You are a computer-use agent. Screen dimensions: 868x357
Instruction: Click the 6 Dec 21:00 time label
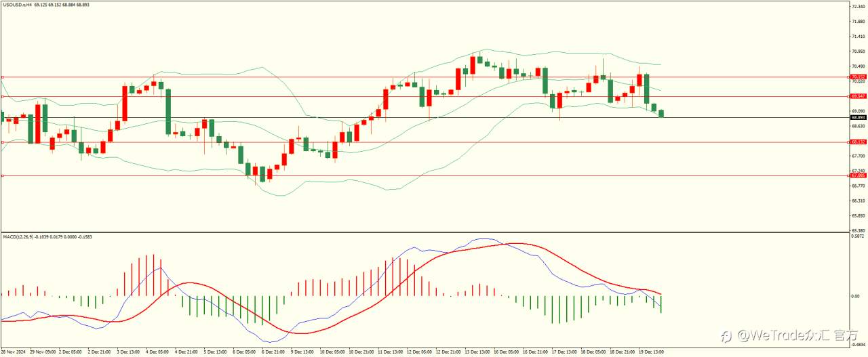pyautogui.click(x=274, y=352)
